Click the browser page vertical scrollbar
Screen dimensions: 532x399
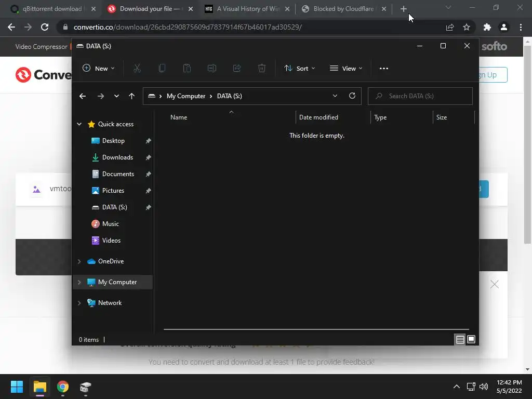point(527,144)
